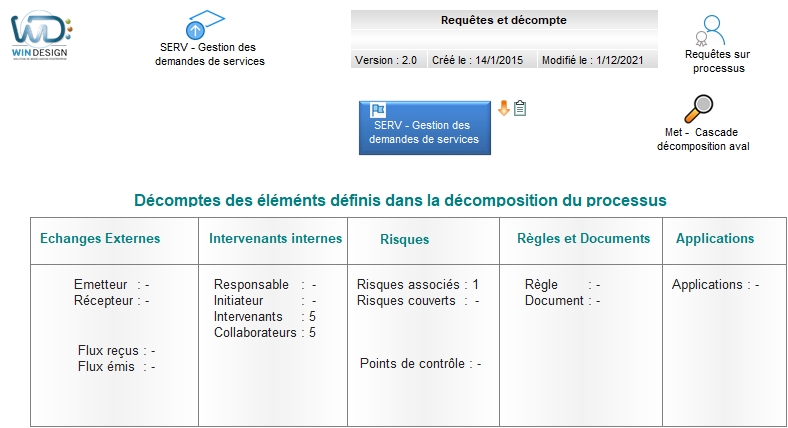Open the 'SERV - Gestion des demandes de services' top link

(210, 54)
